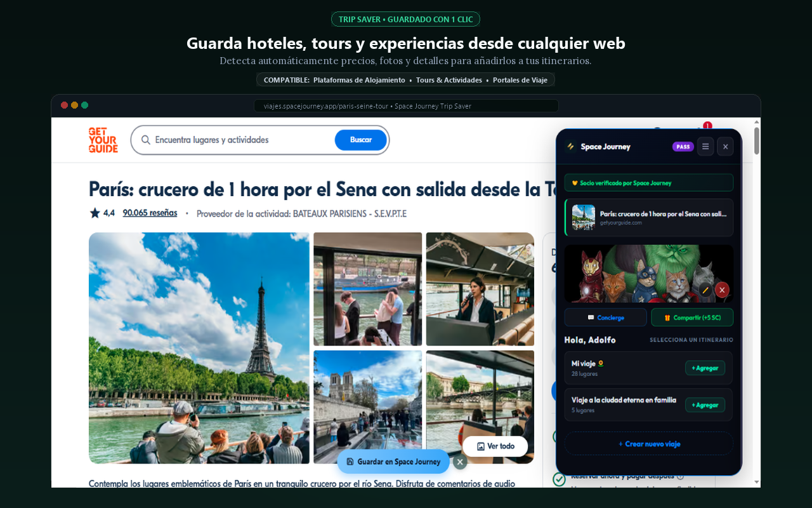Click the Socio verificado por Space Journey badge

649,183
